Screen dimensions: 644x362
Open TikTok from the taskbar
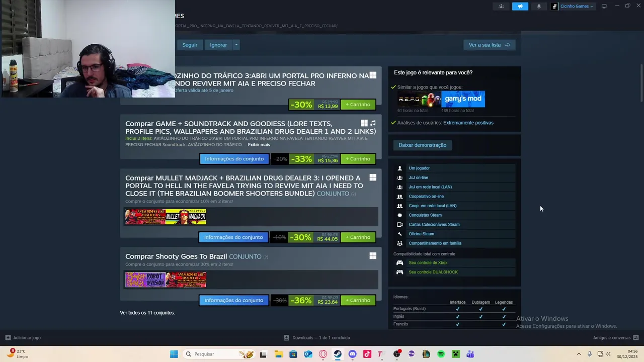(367, 354)
